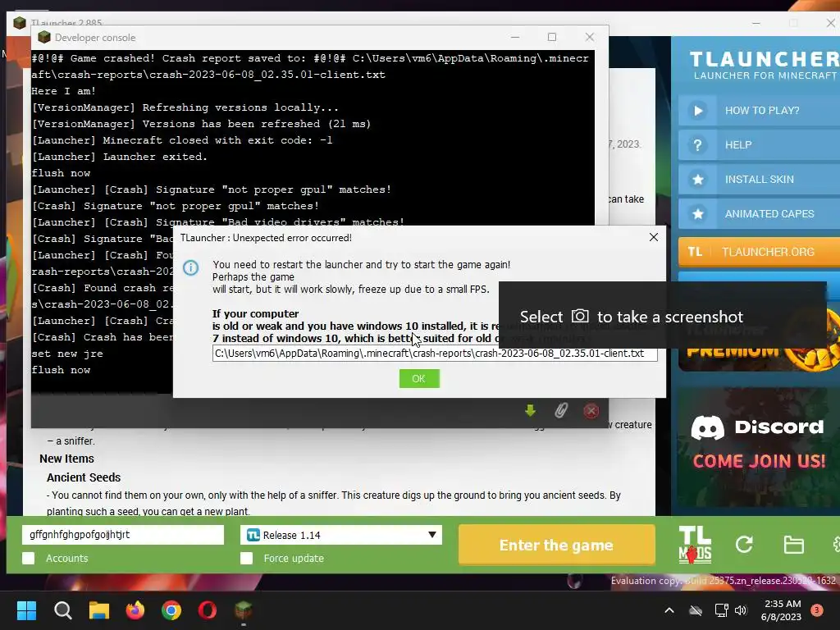Screen dimensions: 840x630
Task: Open the Release 1.14 version dropdown
Action: (x=341, y=535)
